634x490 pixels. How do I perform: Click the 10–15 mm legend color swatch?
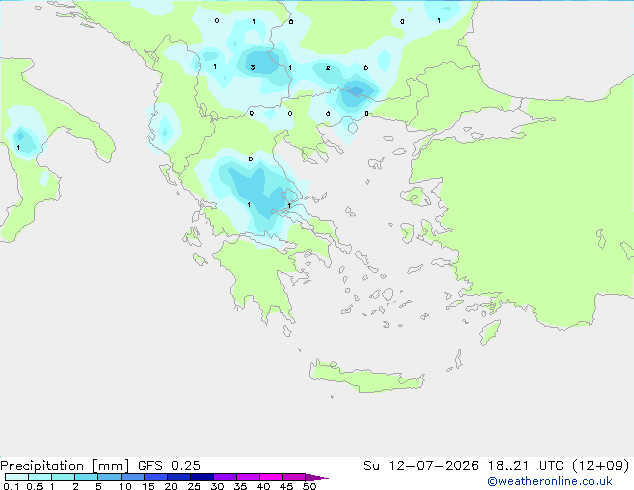[132, 477]
